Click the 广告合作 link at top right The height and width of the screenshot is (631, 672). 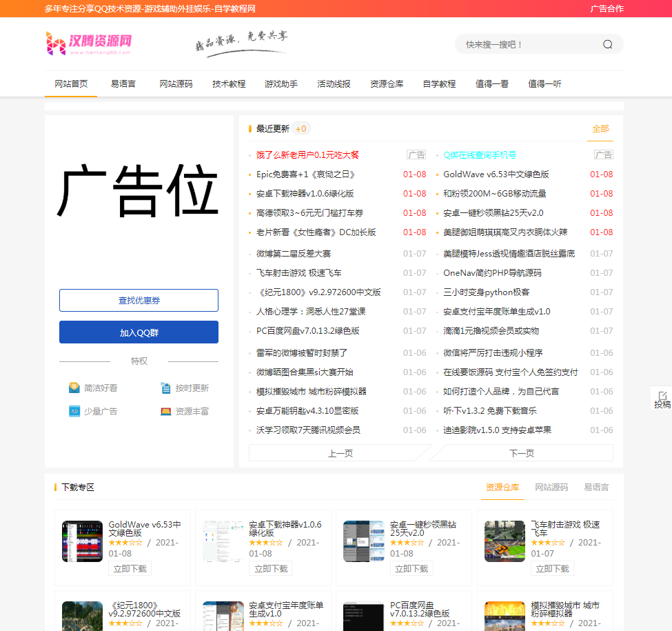(x=607, y=10)
